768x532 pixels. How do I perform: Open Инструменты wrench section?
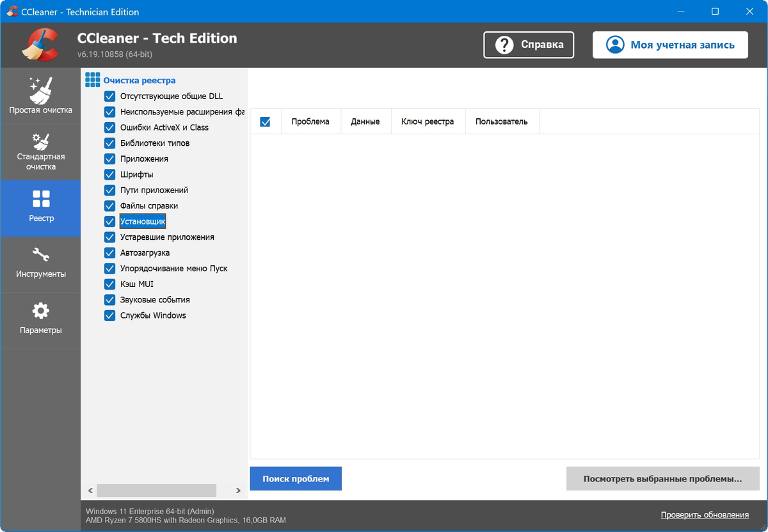(41, 265)
